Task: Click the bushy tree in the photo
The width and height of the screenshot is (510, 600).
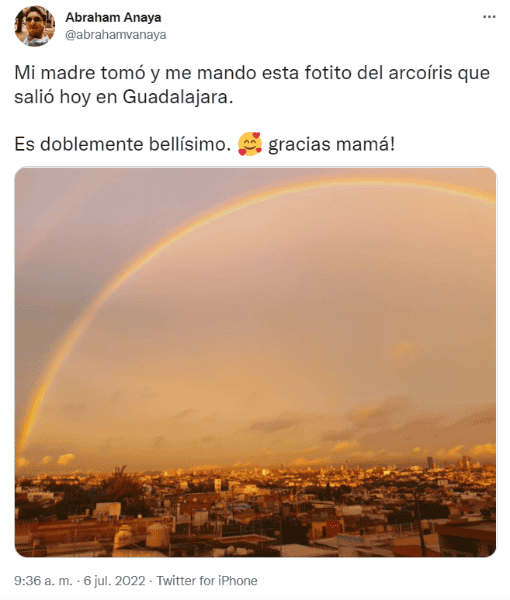Action: coord(122,486)
